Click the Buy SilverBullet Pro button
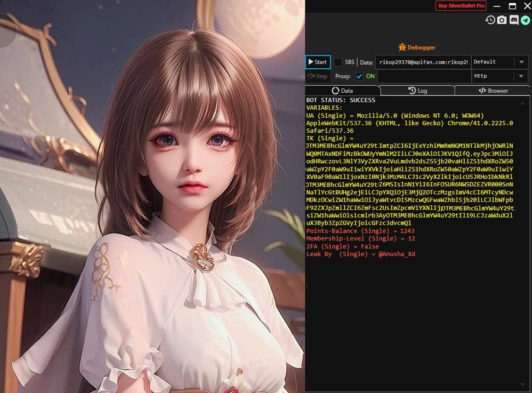 pos(461,6)
